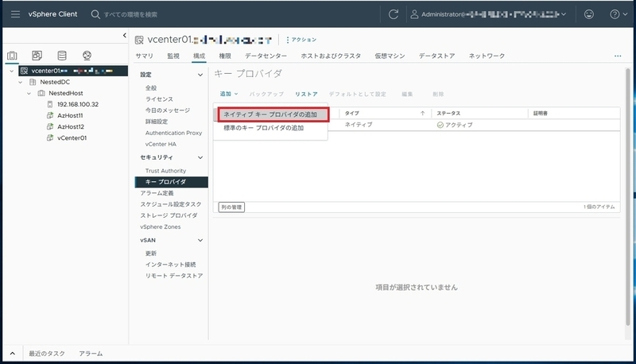Open the ホストおよびクラスタ tab

pyautogui.click(x=331, y=56)
